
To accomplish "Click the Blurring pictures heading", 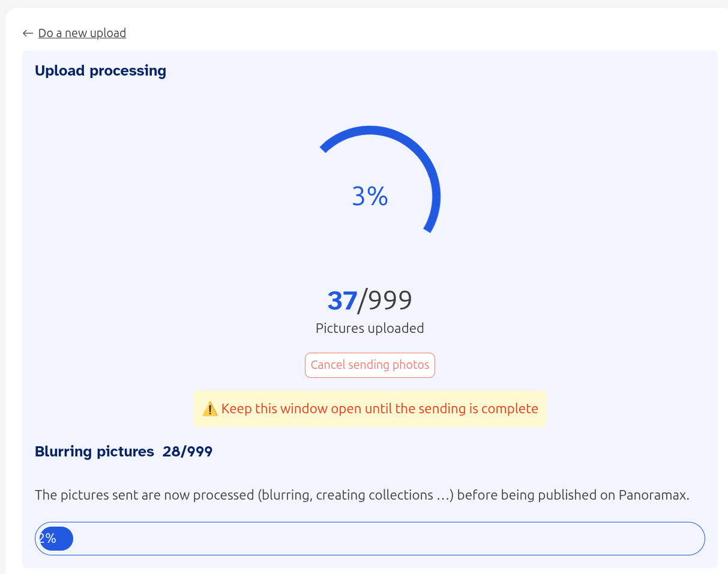I will (x=94, y=452).
